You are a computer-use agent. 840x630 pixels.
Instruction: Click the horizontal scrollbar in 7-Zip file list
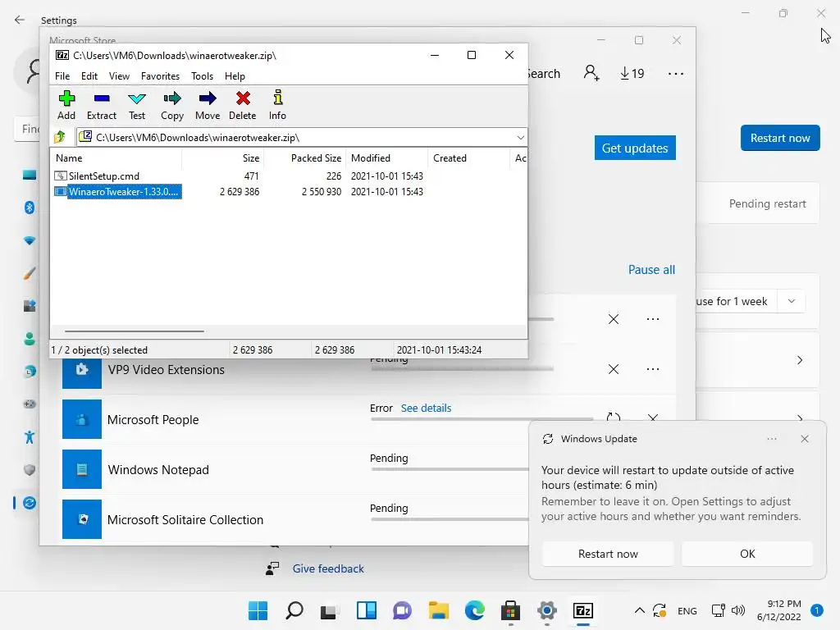point(134,331)
